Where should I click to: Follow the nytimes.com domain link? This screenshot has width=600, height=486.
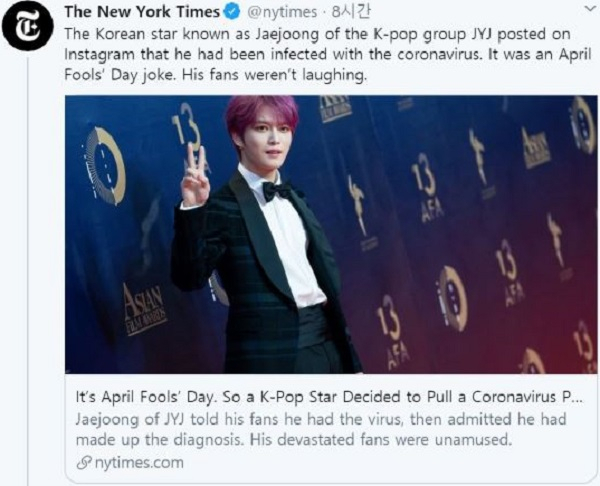(139, 463)
